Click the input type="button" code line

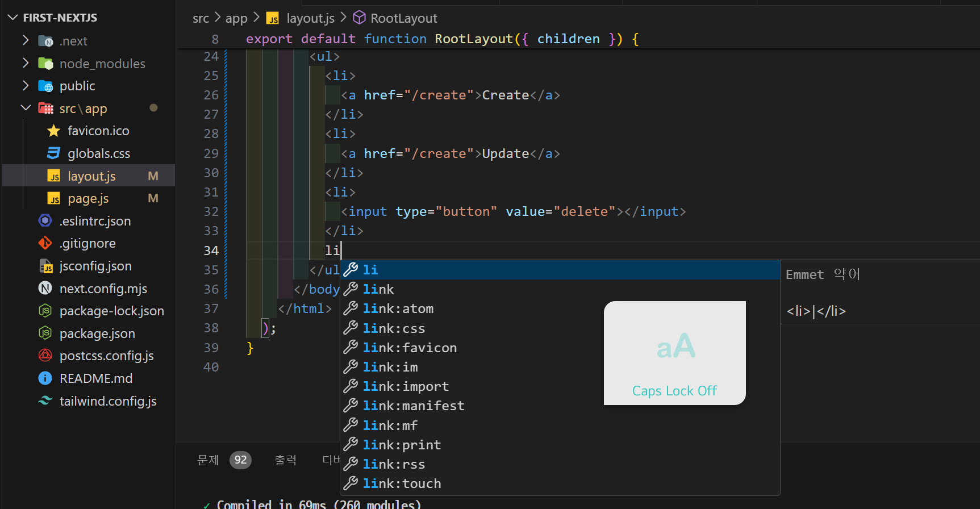[514, 212]
